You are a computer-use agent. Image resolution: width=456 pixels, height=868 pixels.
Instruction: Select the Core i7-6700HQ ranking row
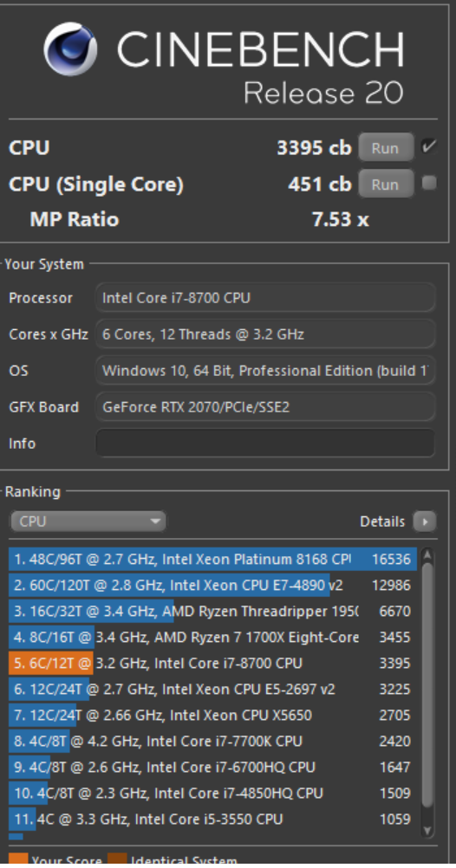[x=212, y=768]
